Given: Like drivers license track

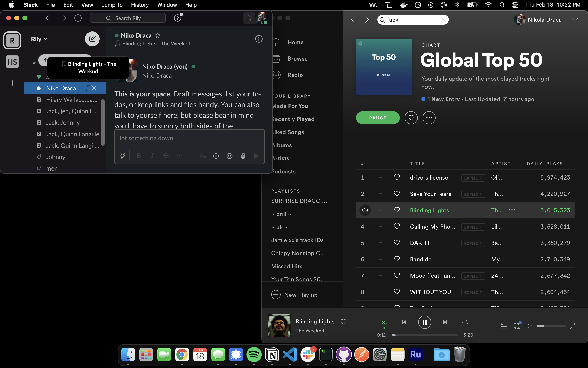Looking at the screenshot, I should (x=397, y=177).
